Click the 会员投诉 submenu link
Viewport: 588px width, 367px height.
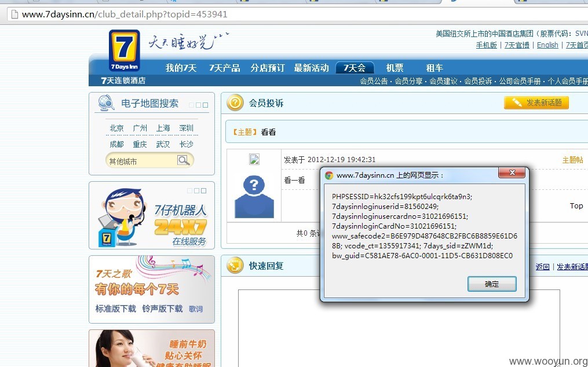[478, 81]
